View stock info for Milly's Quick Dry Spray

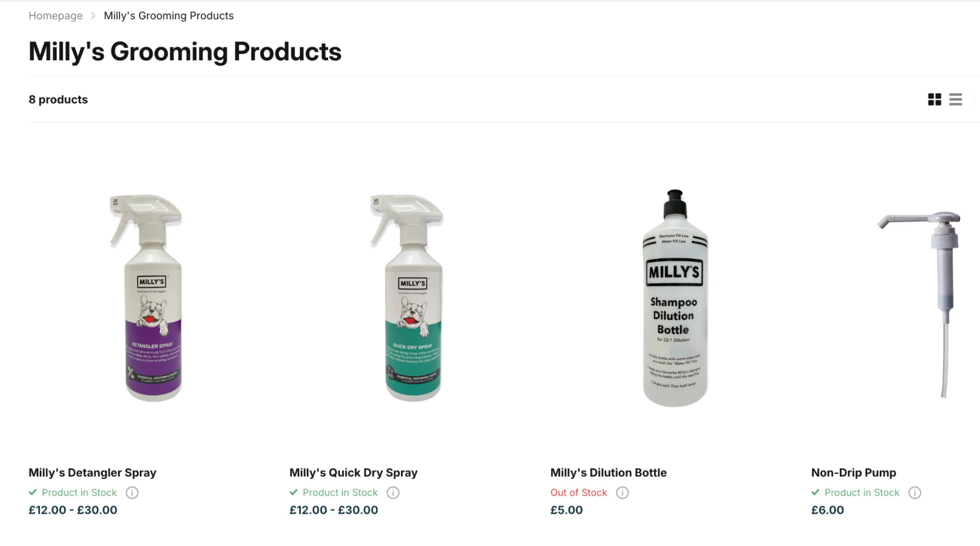[x=393, y=493]
